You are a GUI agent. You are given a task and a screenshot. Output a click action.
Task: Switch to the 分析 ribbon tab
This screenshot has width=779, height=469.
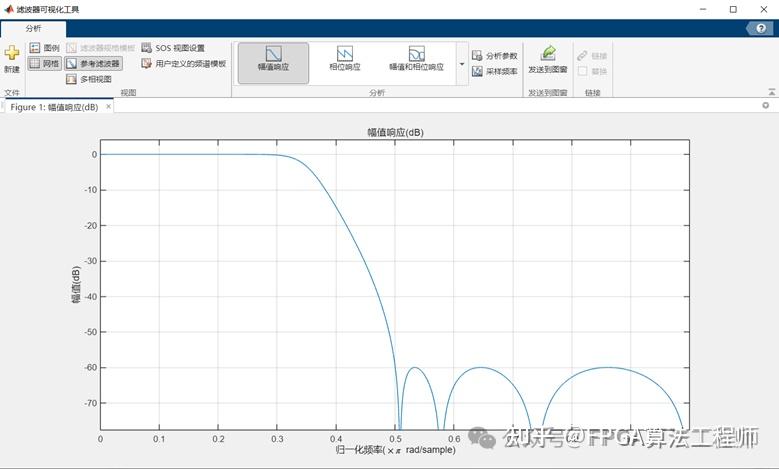coord(33,29)
